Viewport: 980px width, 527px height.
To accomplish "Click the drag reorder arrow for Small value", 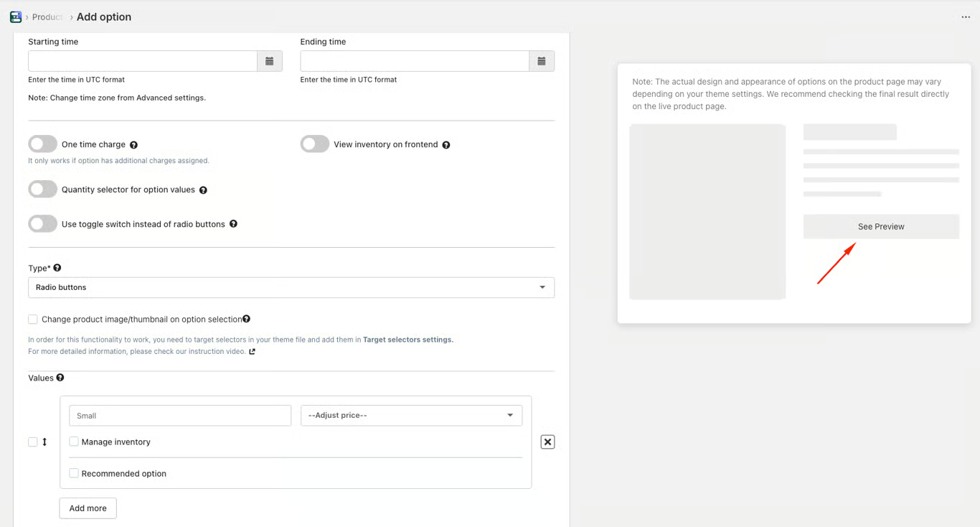I will [44, 442].
